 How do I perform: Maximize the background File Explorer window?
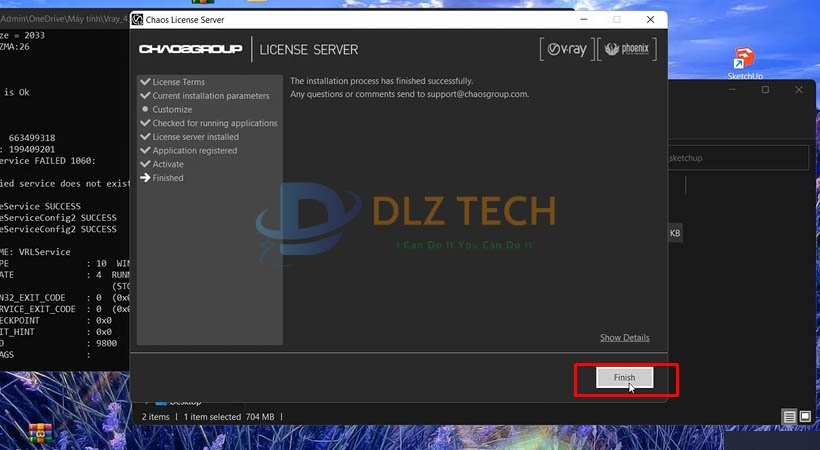coord(765,90)
